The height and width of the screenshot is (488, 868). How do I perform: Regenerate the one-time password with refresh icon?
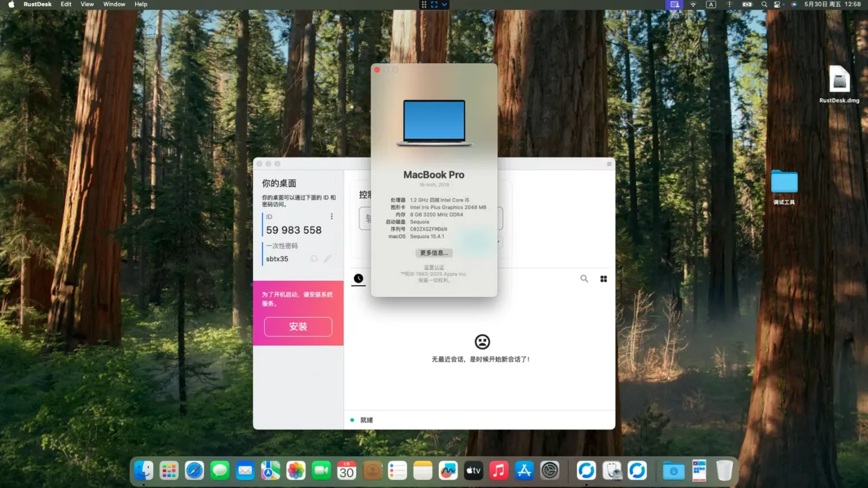[x=313, y=258]
